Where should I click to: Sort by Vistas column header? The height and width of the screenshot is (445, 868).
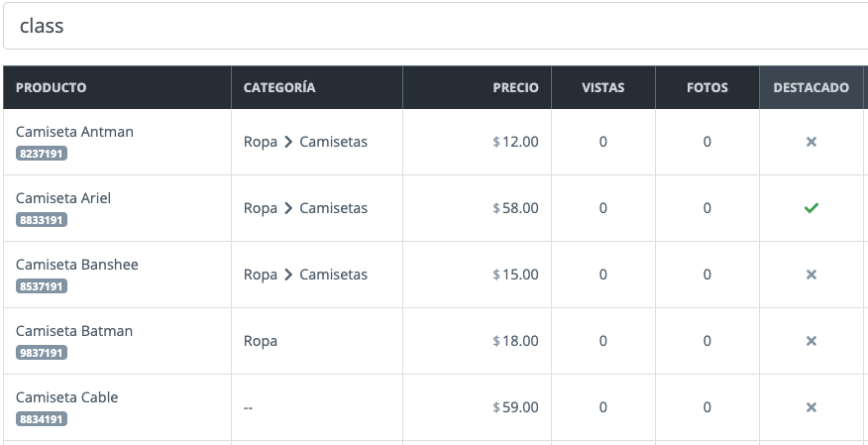(602, 87)
